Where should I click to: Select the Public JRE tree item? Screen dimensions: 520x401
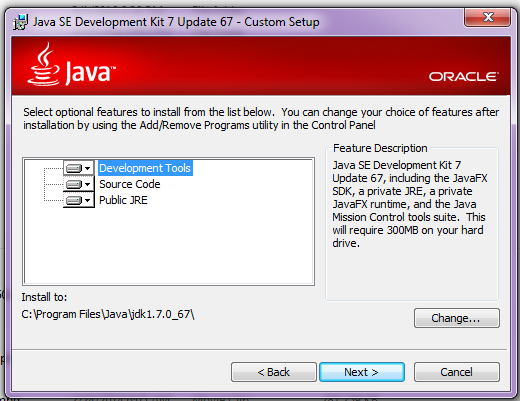[123, 200]
